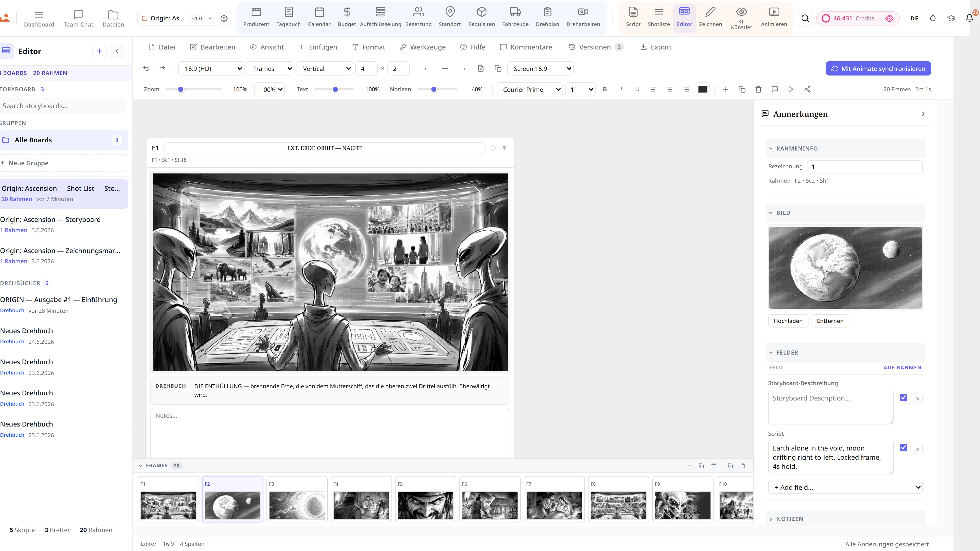980x551 pixels.
Task: Toggle Script field on-frame checkbox
Action: tap(903, 448)
